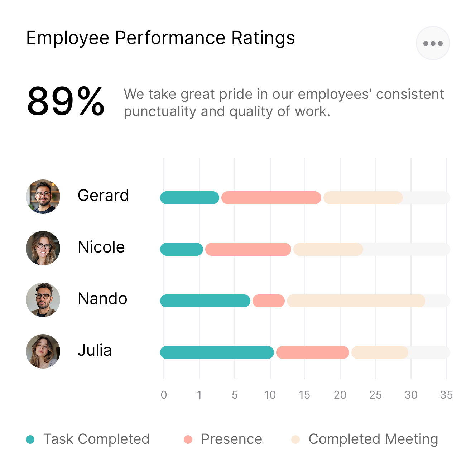Select Gerard's pink Presence bar
476x476 pixels.
tap(271, 198)
